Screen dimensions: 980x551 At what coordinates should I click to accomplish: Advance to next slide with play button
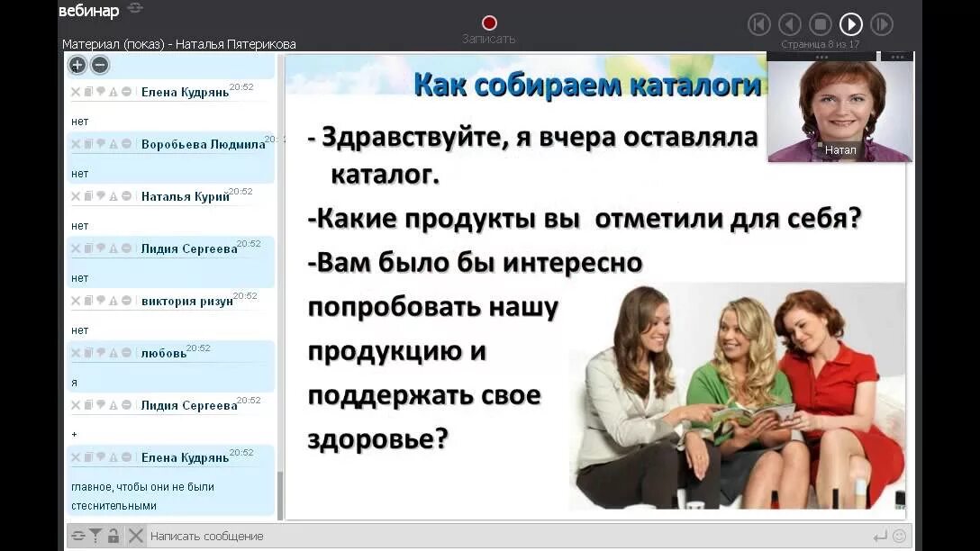pyautogui.click(x=850, y=24)
